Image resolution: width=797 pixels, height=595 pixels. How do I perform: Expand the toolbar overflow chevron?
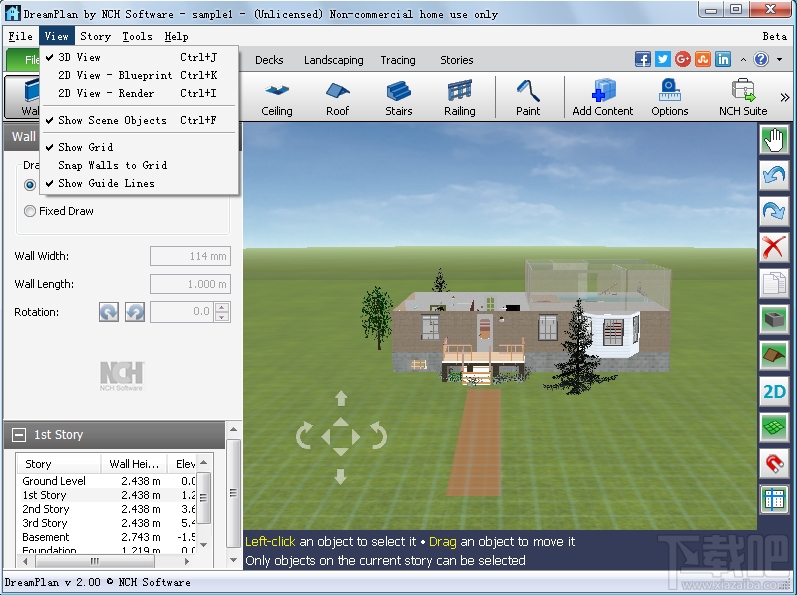[785, 97]
